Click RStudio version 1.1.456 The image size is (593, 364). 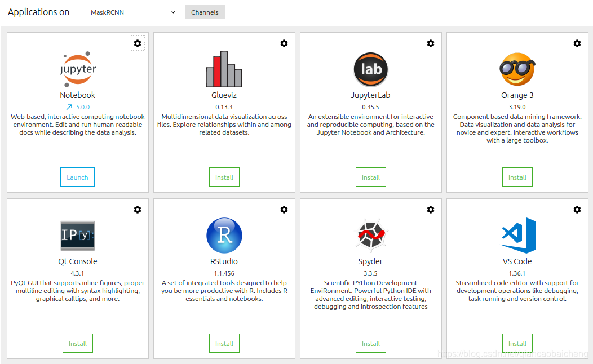point(224,273)
